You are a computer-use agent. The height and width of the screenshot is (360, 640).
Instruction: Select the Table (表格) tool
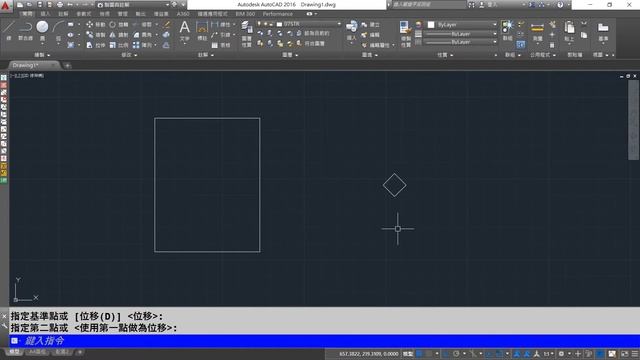coord(221,45)
